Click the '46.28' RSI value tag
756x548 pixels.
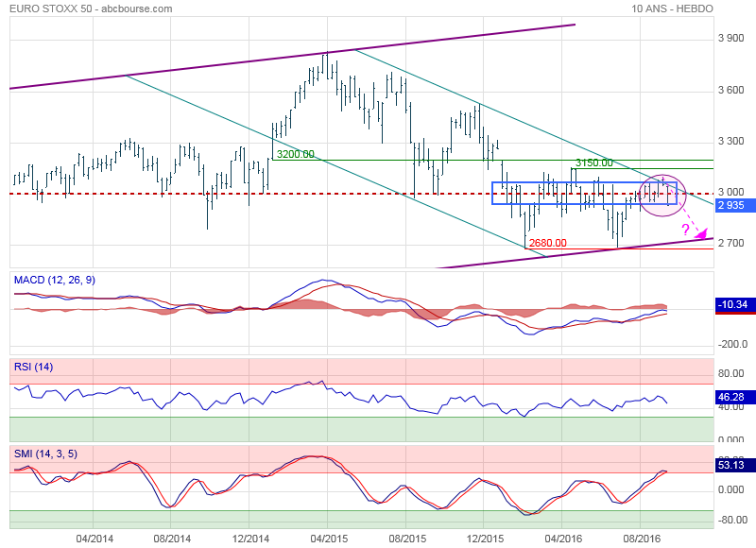[x=735, y=397]
